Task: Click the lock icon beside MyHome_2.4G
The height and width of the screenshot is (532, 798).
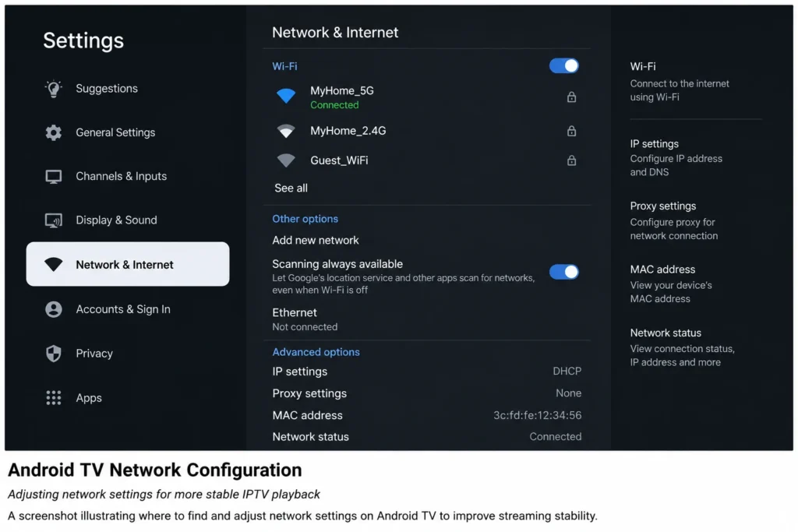Action: (x=571, y=131)
